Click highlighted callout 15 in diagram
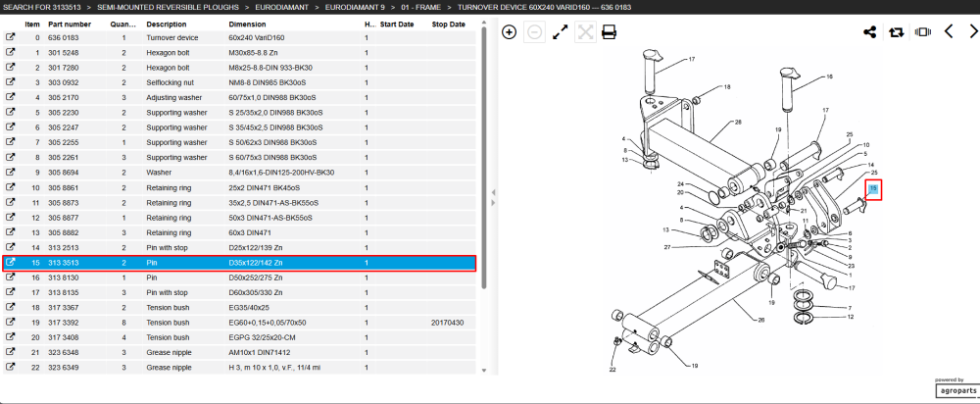This screenshot has height=404, width=980. click(874, 188)
